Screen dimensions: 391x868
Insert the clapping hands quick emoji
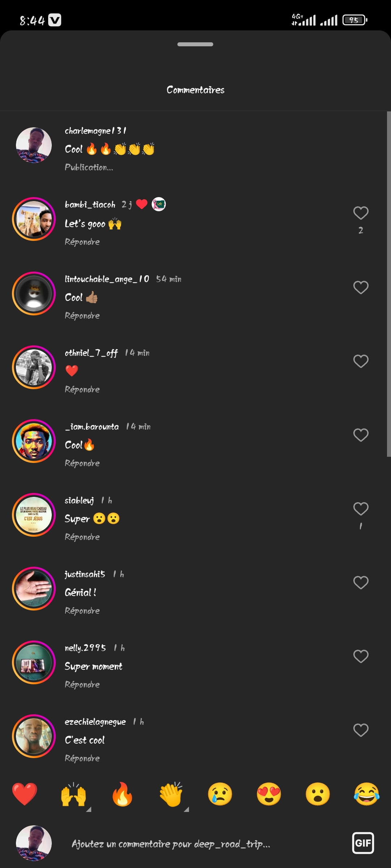pos(171,794)
